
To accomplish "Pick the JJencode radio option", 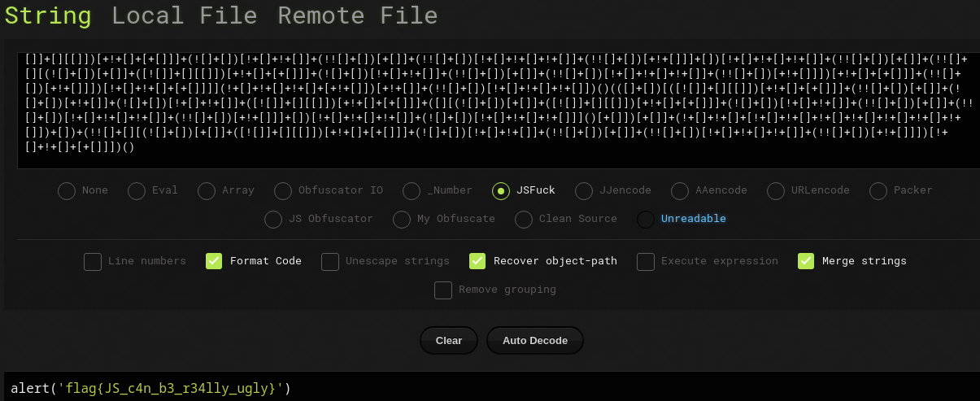I will (584, 190).
